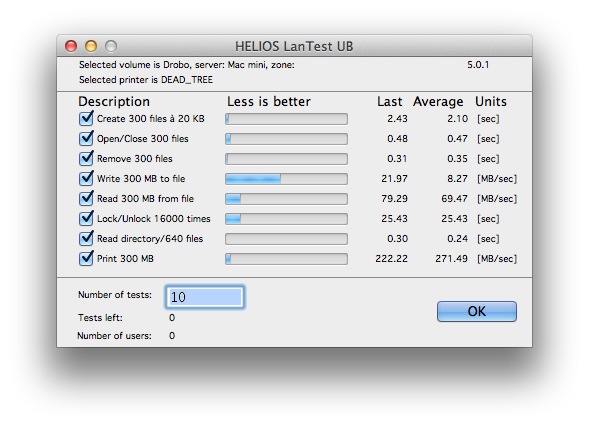The width and height of the screenshot is (589, 426).
Task: Click the disabled zoom window button
Action: 111,46
